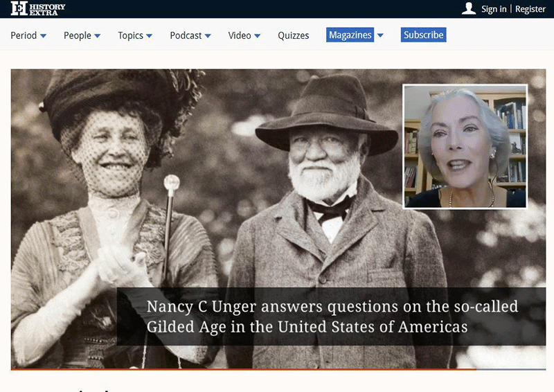
Task: Expand the People dropdown arrow
Action: click(98, 36)
